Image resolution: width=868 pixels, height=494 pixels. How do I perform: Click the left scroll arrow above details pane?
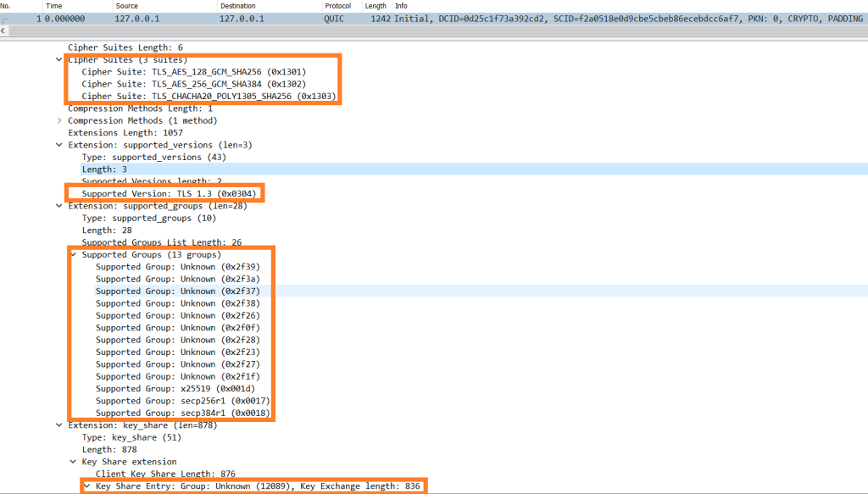pos(4,30)
